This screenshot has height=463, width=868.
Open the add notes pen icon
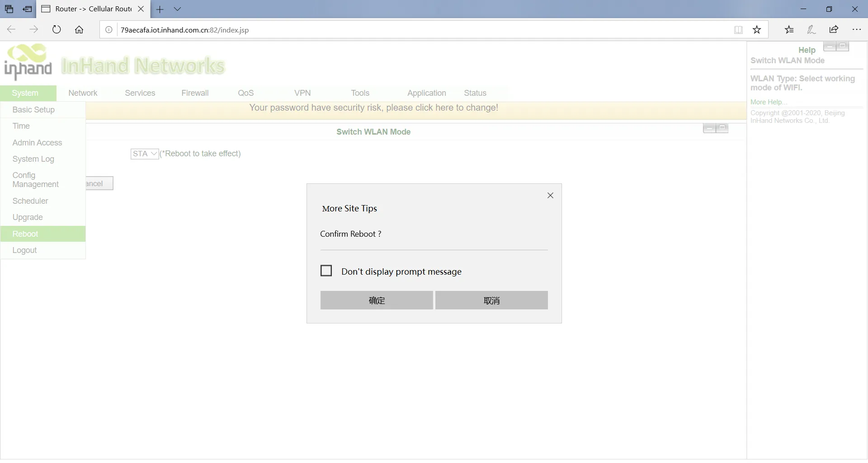[811, 30]
